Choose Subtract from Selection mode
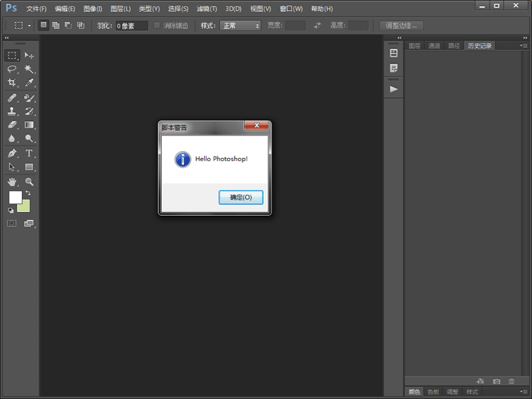The height and width of the screenshot is (399, 532). tap(68, 25)
